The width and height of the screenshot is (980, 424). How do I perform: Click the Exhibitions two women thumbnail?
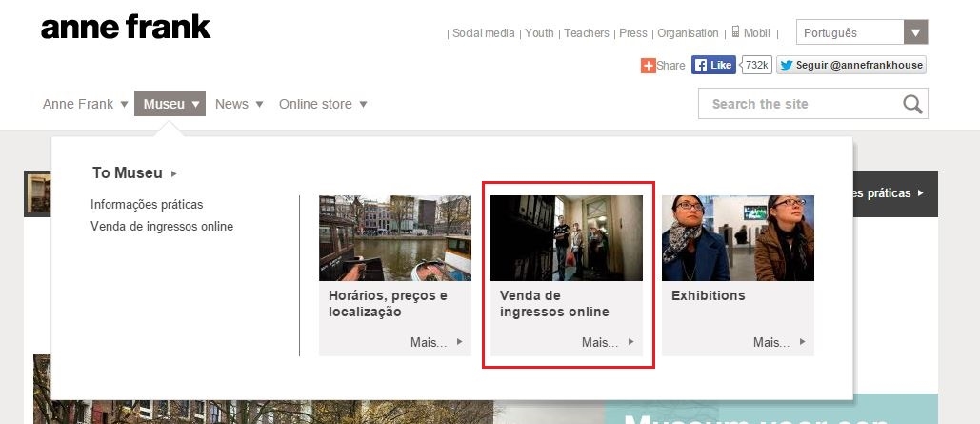[x=737, y=238]
